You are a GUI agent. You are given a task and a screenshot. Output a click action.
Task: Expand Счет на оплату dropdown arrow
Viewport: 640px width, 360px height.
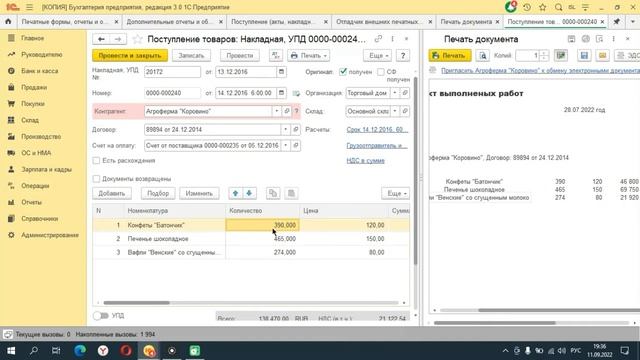pos(286,145)
